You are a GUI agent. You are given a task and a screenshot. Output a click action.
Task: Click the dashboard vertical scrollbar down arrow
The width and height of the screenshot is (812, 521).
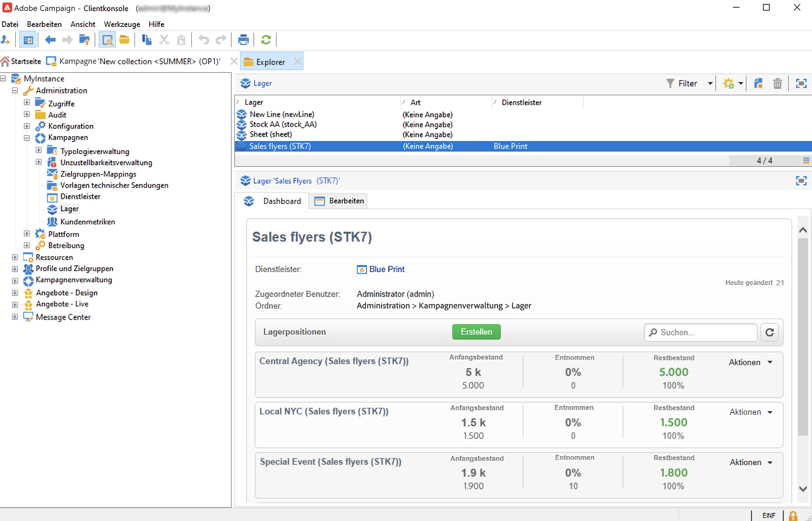pos(803,489)
